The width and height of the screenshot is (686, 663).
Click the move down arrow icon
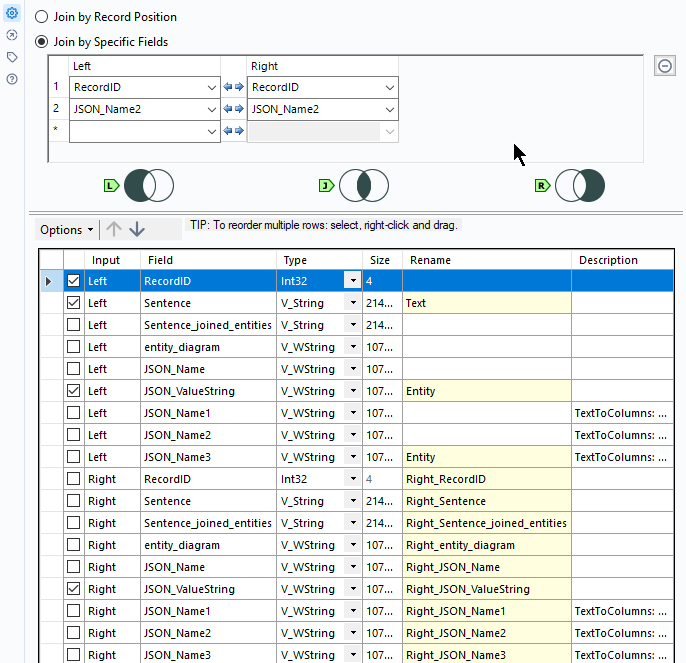pyautogui.click(x=137, y=229)
